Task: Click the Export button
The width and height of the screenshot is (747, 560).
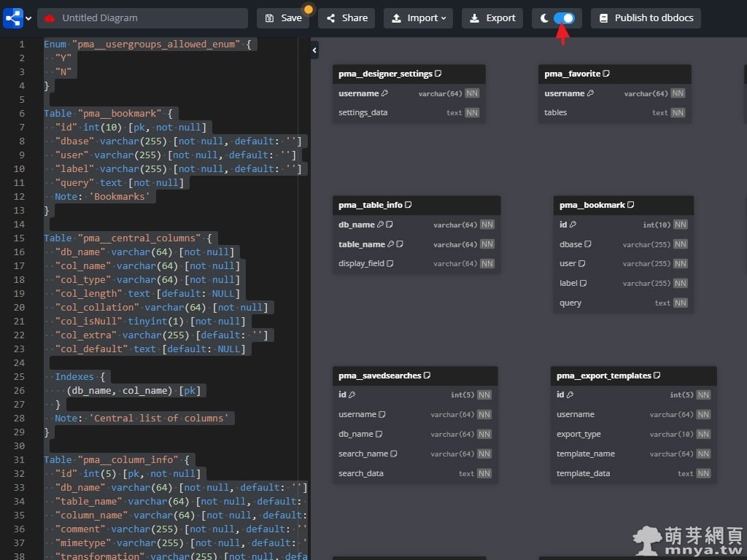Action: coord(492,17)
